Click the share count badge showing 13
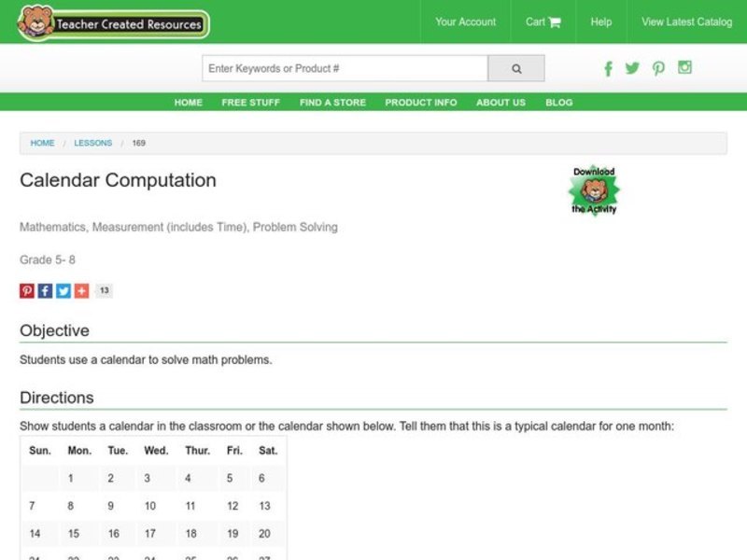The height and width of the screenshot is (560, 747). [104, 290]
